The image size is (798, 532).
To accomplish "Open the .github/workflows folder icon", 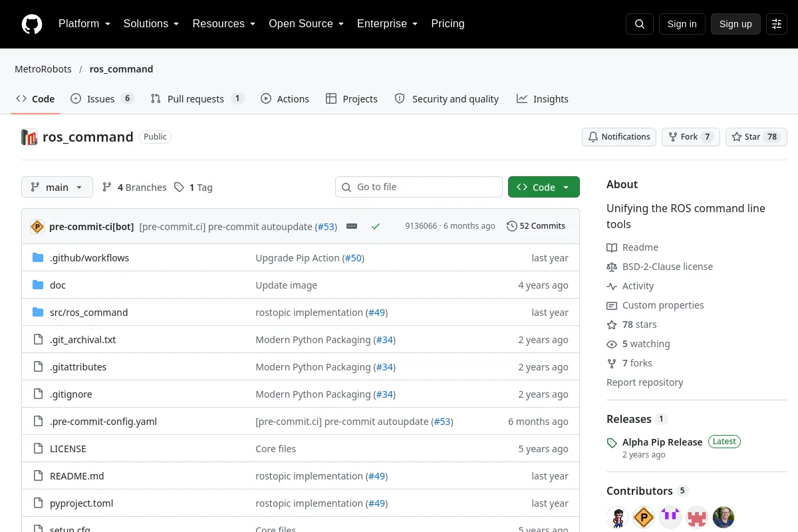I will [38, 258].
